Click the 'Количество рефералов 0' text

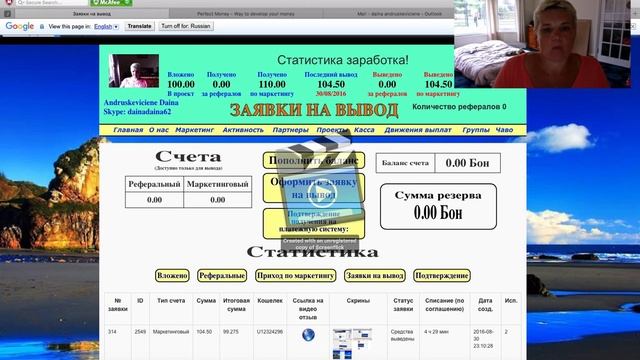[x=459, y=107]
